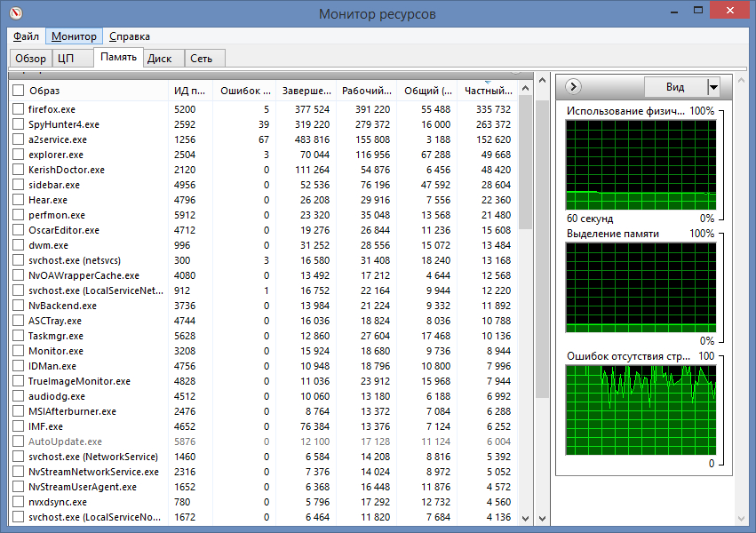Viewport: 756px width, 533px height.
Task: Switch to the Диск tab
Action: click(x=160, y=59)
